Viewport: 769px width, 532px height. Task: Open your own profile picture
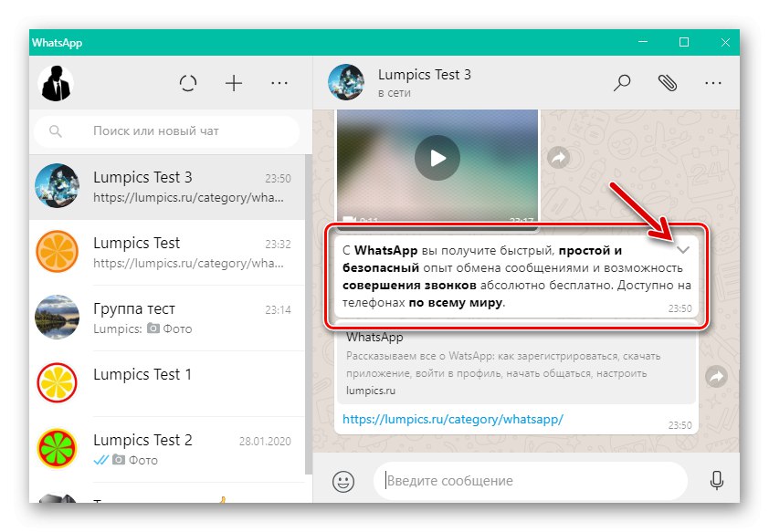[x=56, y=83]
